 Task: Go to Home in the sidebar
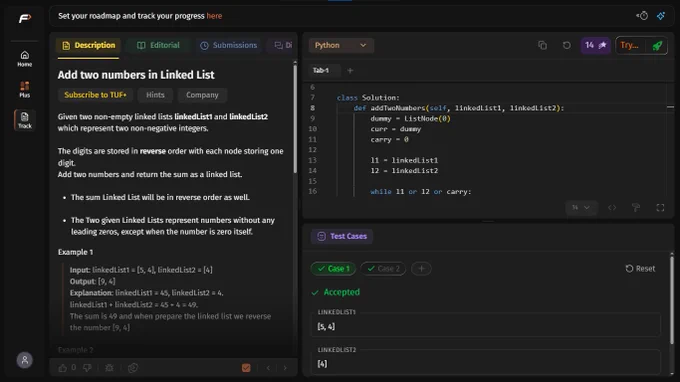pyautogui.click(x=25, y=59)
